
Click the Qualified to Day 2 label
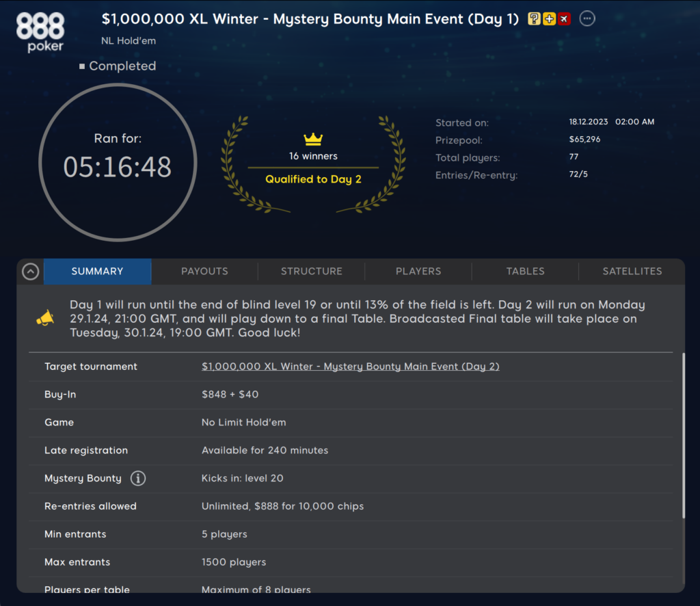313,180
